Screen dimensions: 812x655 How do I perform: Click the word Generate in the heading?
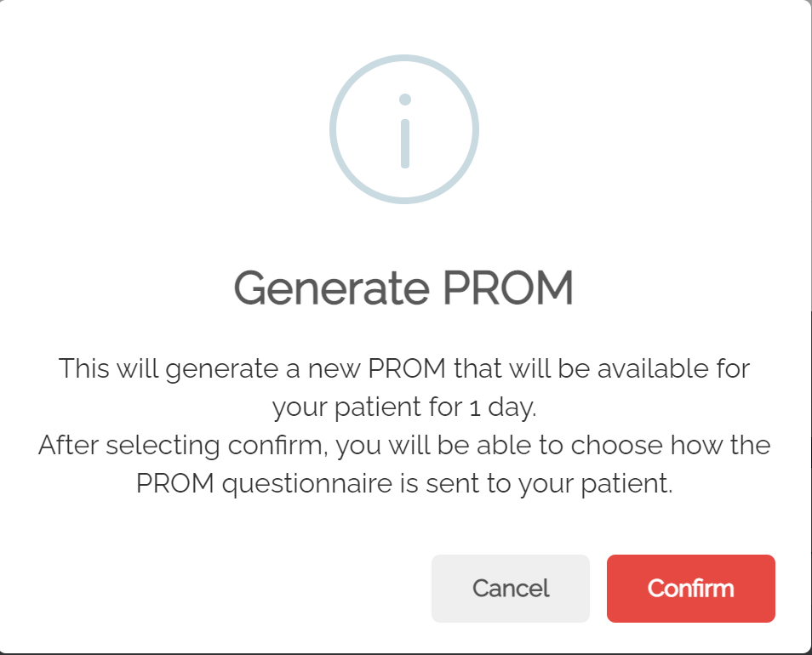(x=332, y=288)
